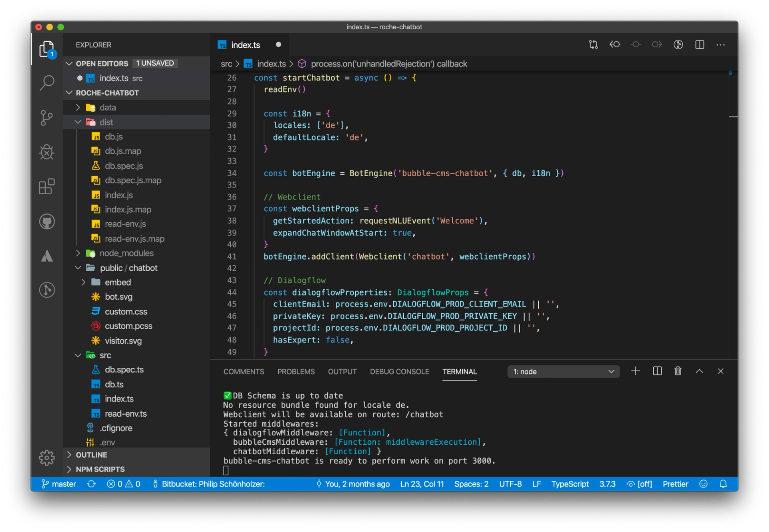Open the Manage gear settings menu
The width and height of the screenshot is (769, 532).
(x=47, y=457)
